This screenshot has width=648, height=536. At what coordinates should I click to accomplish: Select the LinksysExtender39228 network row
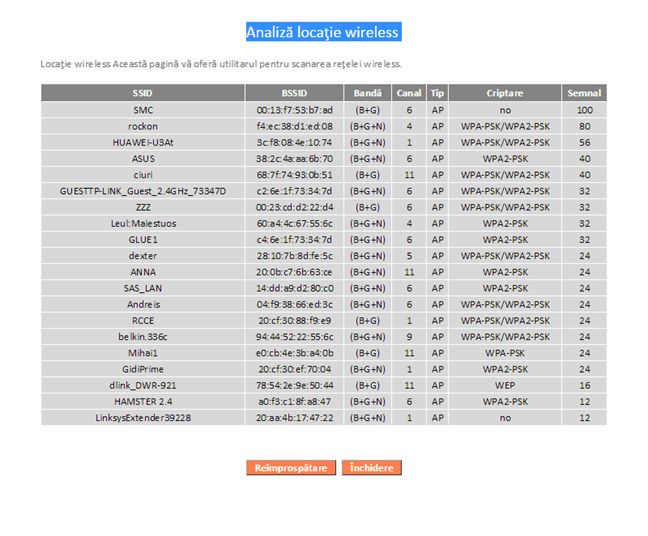tap(142, 417)
